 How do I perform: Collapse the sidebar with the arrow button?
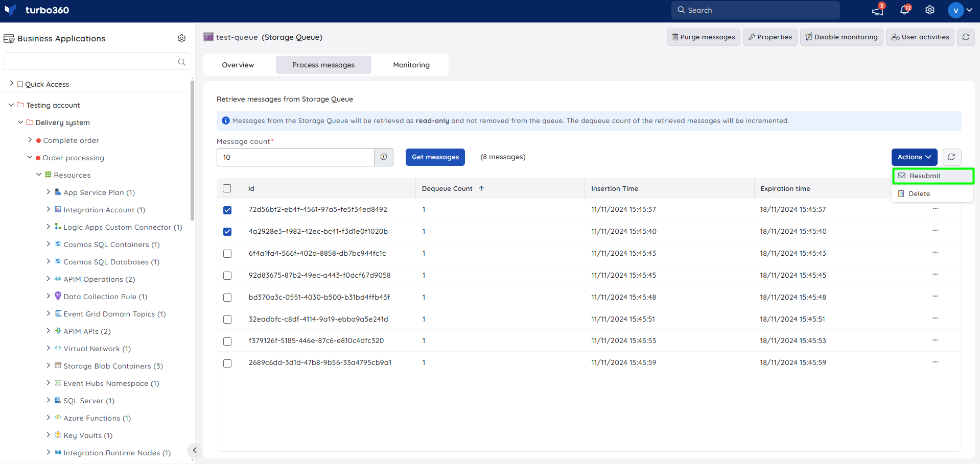click(194, 450)
